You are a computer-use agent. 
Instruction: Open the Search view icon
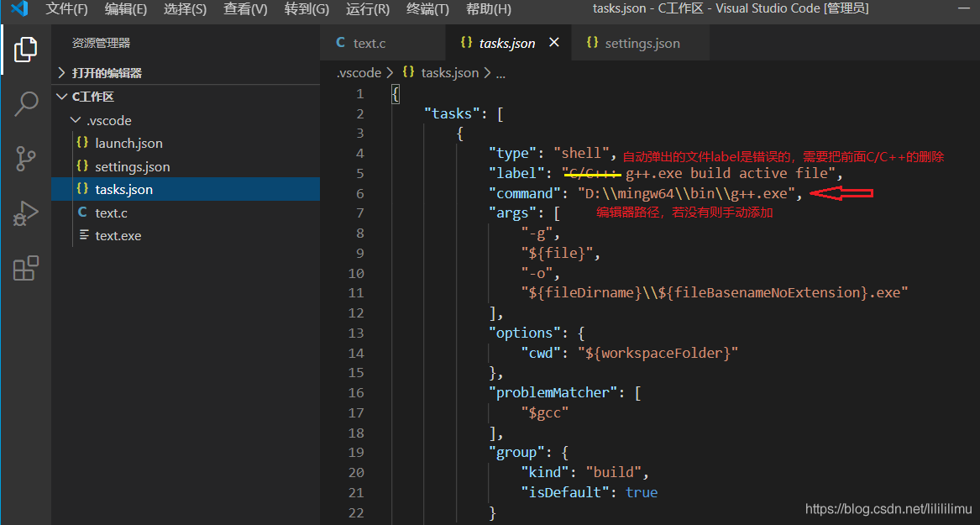pos(25,104)
